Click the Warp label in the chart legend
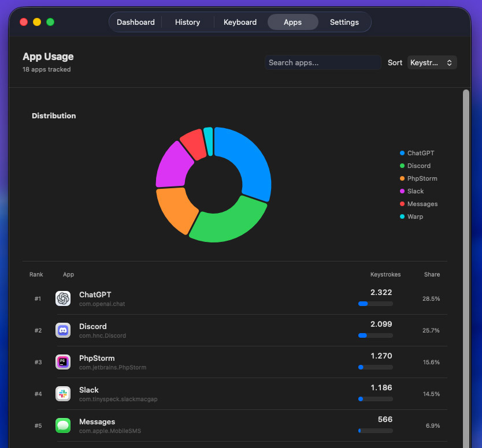Viewport: 482px width, 448px height. pyautogui.click(x=415, y=216)
